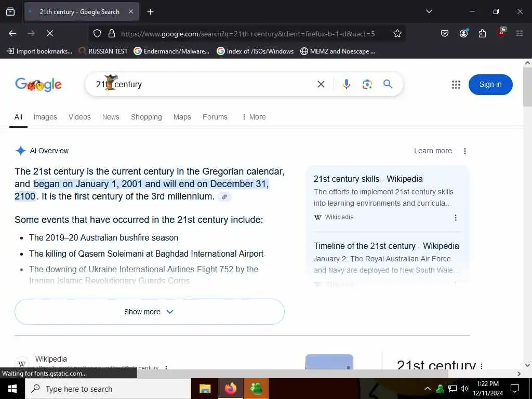
Task: Open uBlock extension icon with badge
Action: (501, 33)
